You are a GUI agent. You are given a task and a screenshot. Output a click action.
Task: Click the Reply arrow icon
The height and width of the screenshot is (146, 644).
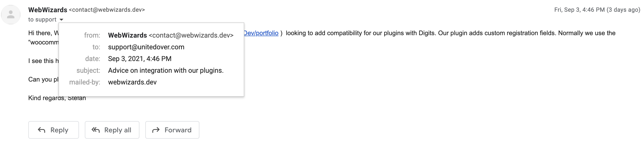[x=41, y=130]
